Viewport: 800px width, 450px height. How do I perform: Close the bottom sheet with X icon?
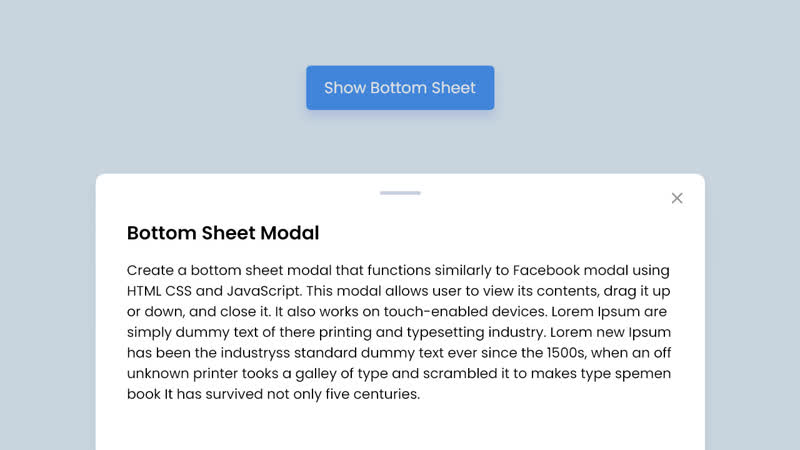[x=677, y=198]
